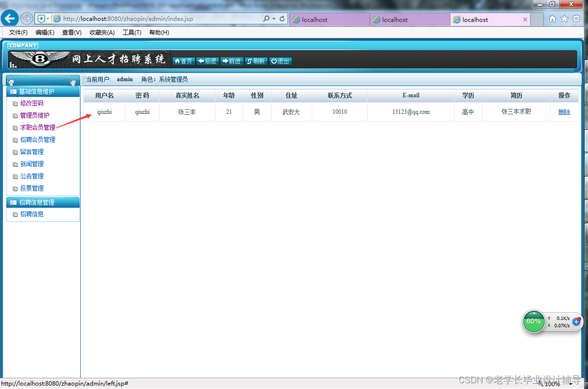
Task: Open the zoom level dropdown in status bar
Action: [572, 383]
